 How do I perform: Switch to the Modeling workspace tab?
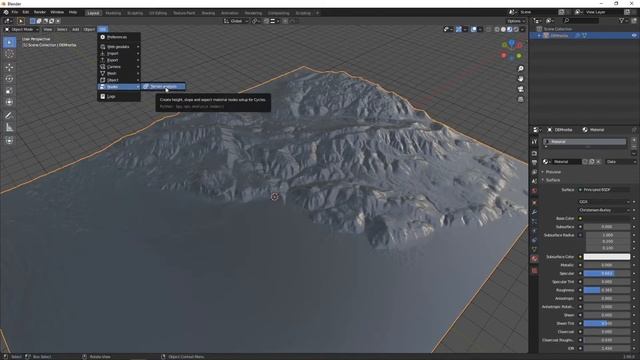tap(113, 13)
